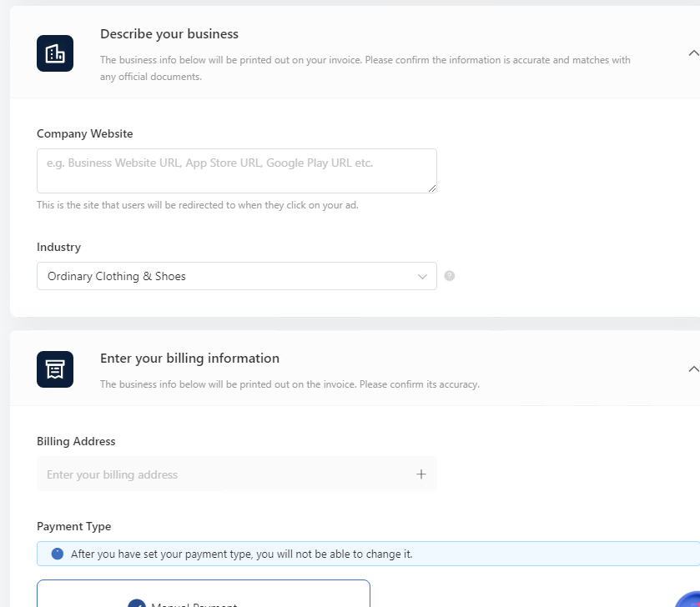This screenshot has height=607, width=700.
Task: Click the blue info icon in payment notice
Action: (58, 554)
